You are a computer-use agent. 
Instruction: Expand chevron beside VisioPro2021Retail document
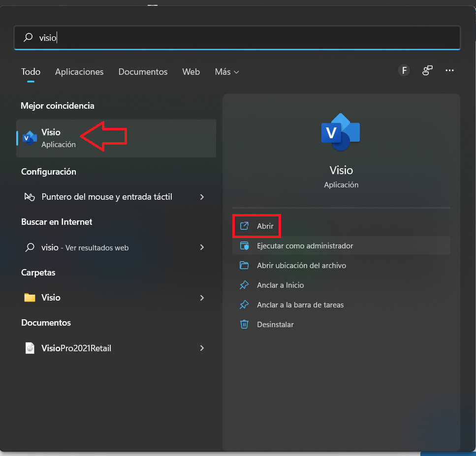coord(202,348)
